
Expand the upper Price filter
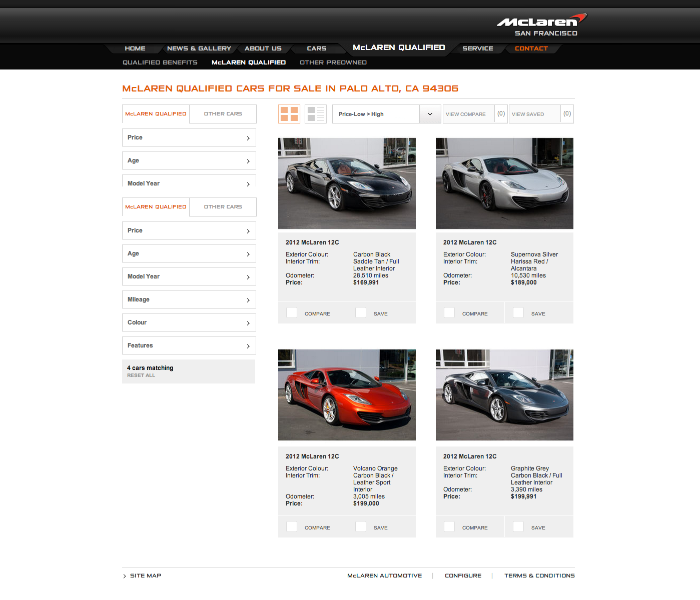tap(189, 137)
